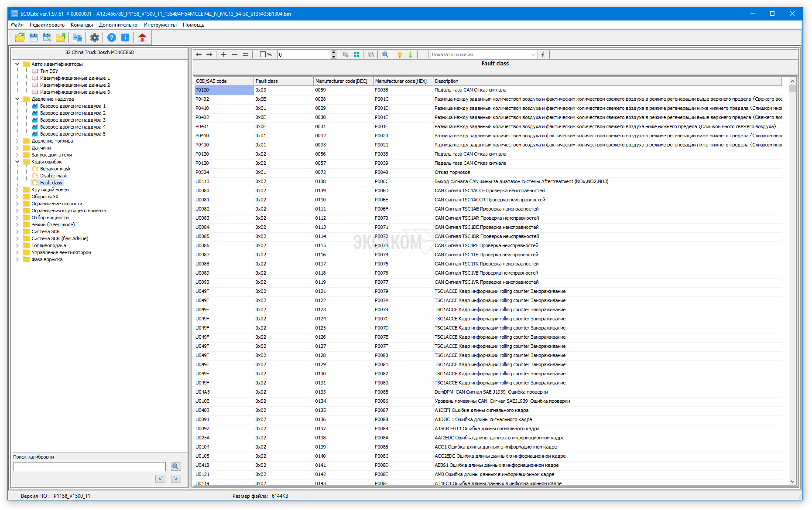Open the 'Инструменты' menu
Image resolution: width=812 pixels, height=510 pixels.
tap(160, 25)
